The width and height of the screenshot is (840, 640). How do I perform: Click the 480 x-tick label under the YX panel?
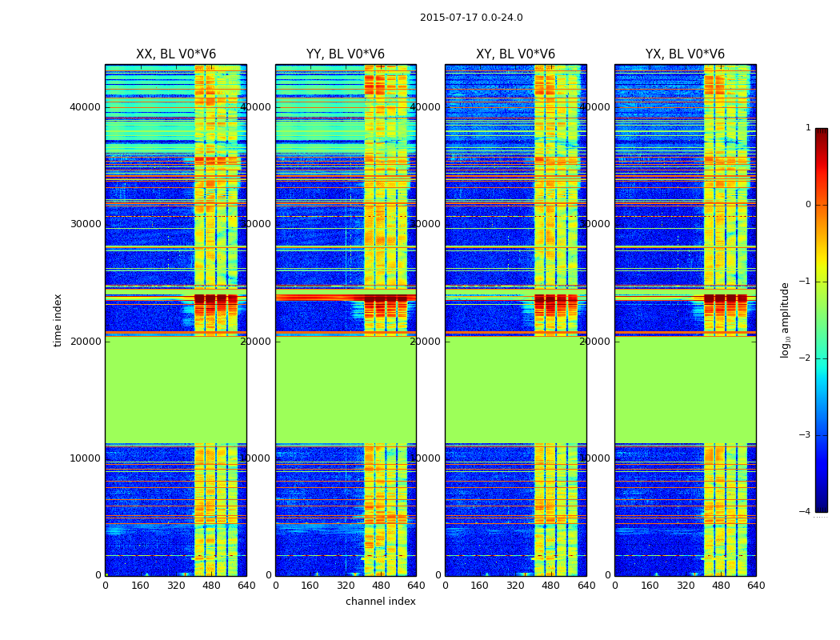pyautogui.click(x=721, y=586)
